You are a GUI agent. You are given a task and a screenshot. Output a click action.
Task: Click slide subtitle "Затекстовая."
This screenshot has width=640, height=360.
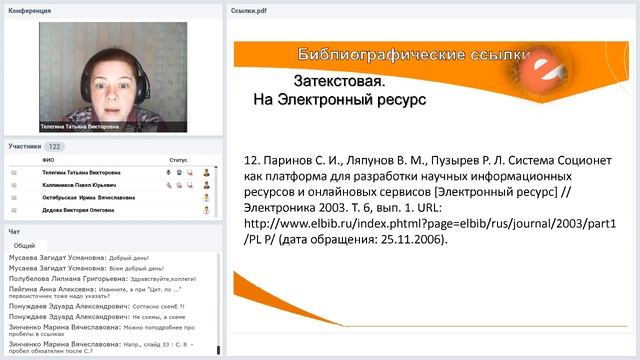coord(339,81)
